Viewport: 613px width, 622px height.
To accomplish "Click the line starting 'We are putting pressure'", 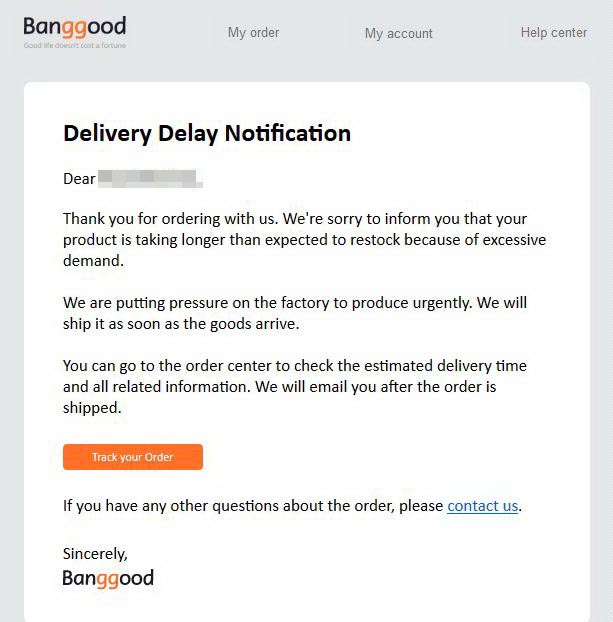I will (x=294, y=302).
